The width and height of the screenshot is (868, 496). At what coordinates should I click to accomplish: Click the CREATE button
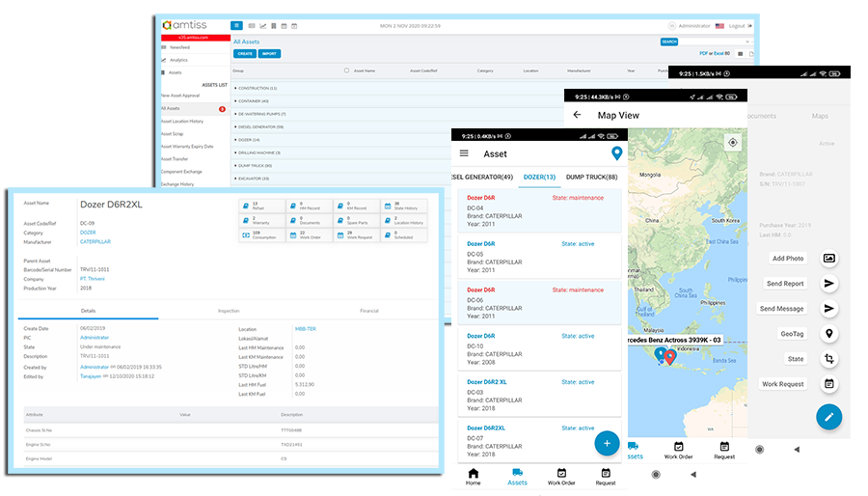tap(245, 54)
